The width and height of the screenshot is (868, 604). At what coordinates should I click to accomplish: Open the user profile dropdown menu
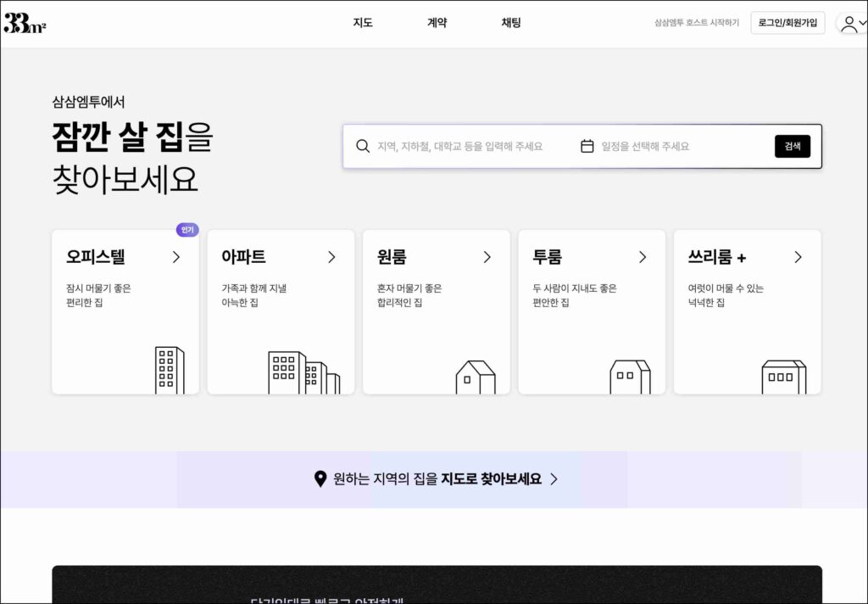[x=851, y=23]
